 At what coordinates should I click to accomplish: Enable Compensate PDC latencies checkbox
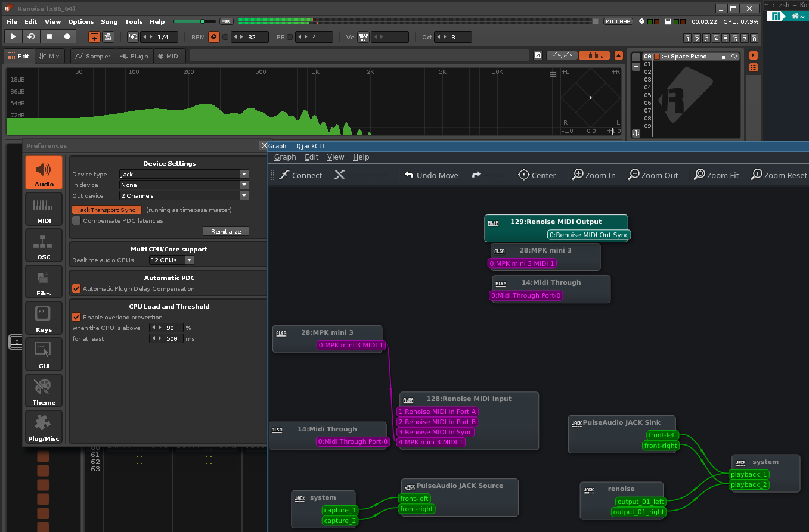point(76,220)
